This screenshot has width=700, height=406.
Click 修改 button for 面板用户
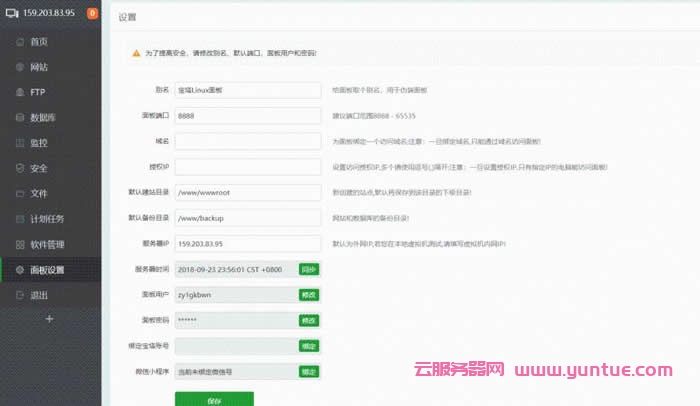(x=309, y=295)
